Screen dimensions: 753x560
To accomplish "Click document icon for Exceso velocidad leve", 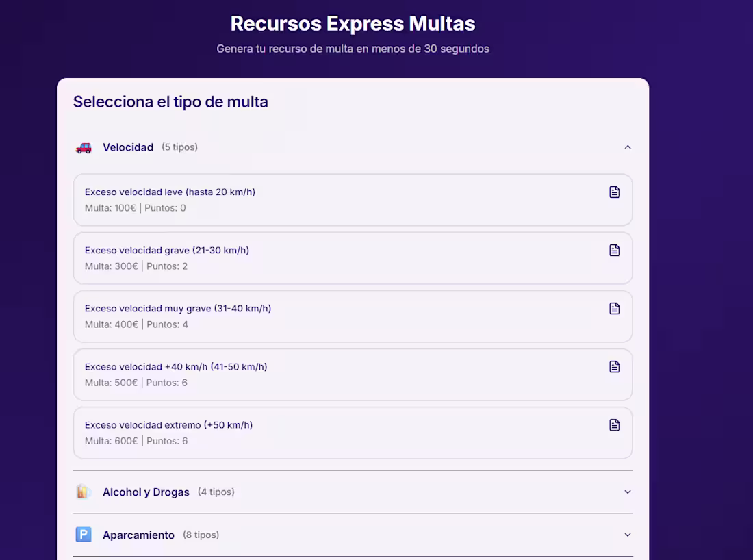I will coord(614,192).
